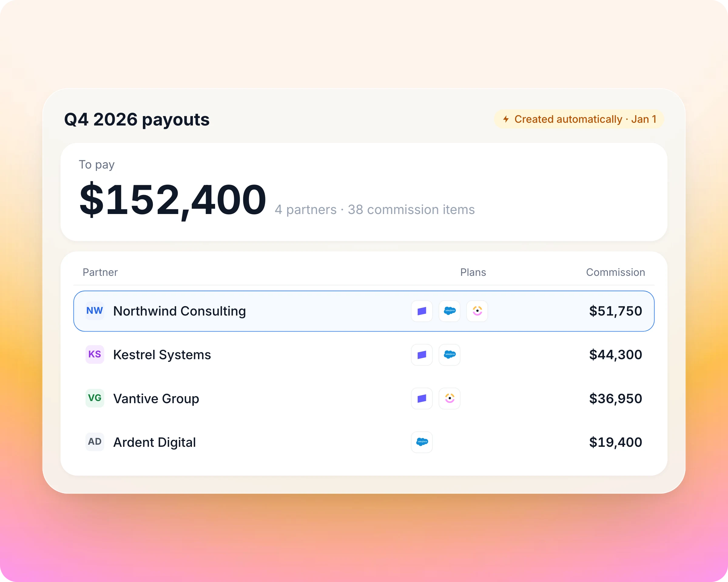Click the purple plan icon in Vantive Group row
Image resolution: width=728 pixels, height=582 pixels.
(x=422, y=399)
